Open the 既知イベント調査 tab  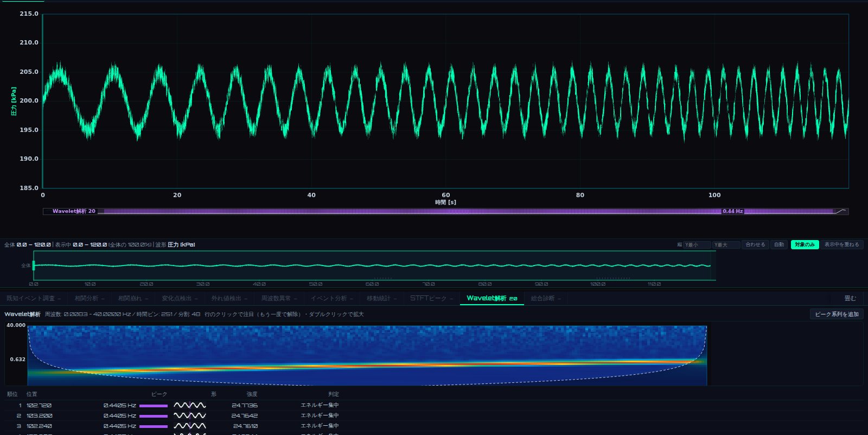click(x=34, y=298)
